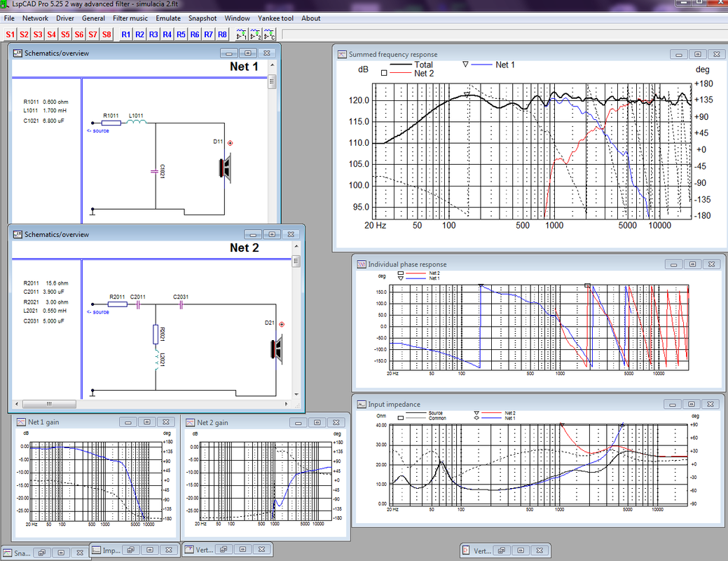Open the Filter music menu
This screenshot has height=561, width=728.
tap(130, 18)
